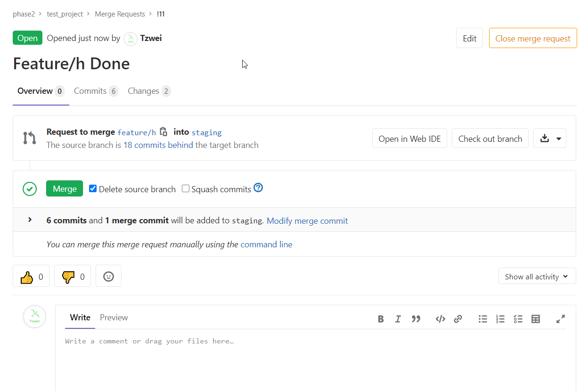Open the staging target branch link
Screen dimensions: 588x391
pyautogui.click(x=206, y=132)
